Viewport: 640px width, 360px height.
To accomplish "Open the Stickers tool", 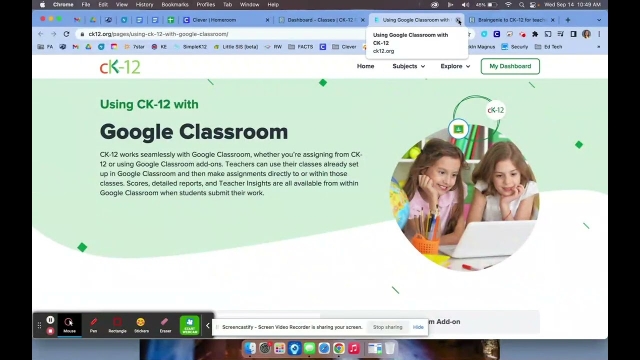I will pos(141,325).
